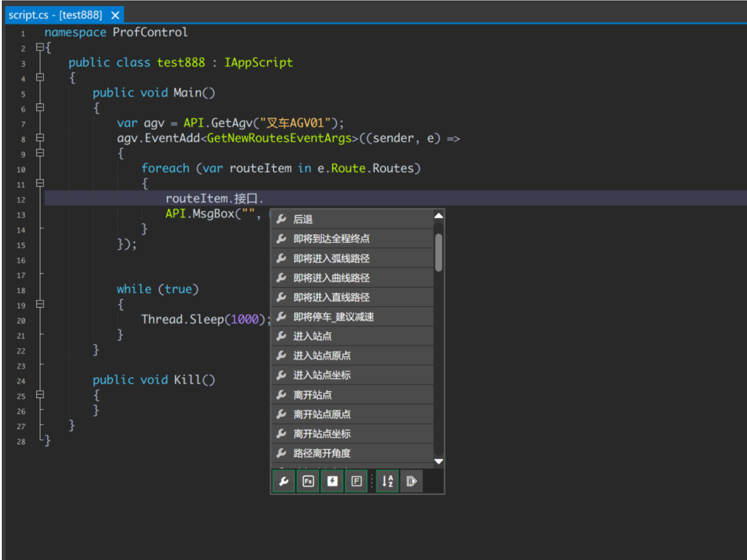Image resolution: width=747 pixels, height=560 pixels.
Task: Collapse the while loop block at line 19
Action: [x=40, y=304]
